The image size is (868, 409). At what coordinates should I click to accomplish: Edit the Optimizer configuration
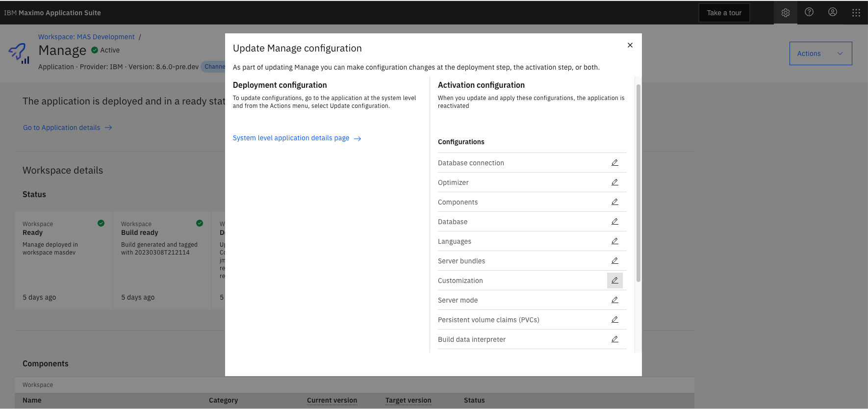614,182
